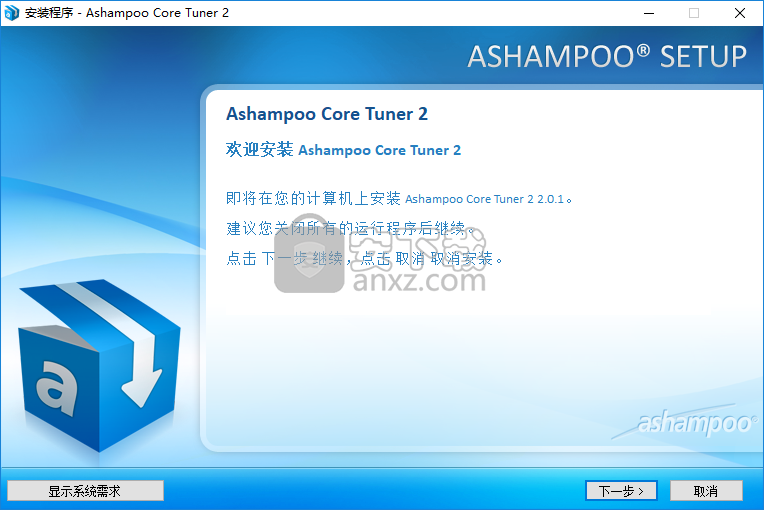
Task: Click the disabled maximize button
Action: point(694,13)
